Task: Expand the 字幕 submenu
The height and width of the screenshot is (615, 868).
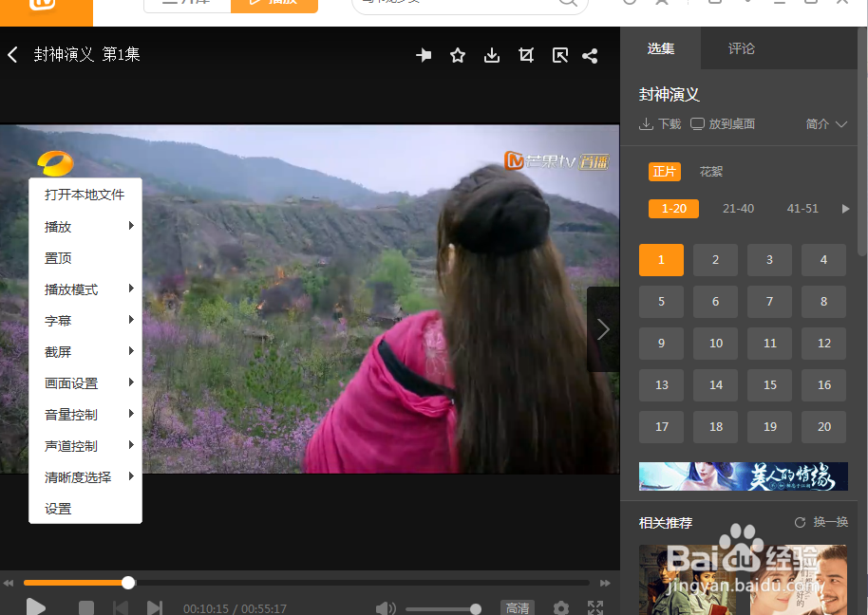Action: pos(85,320)
